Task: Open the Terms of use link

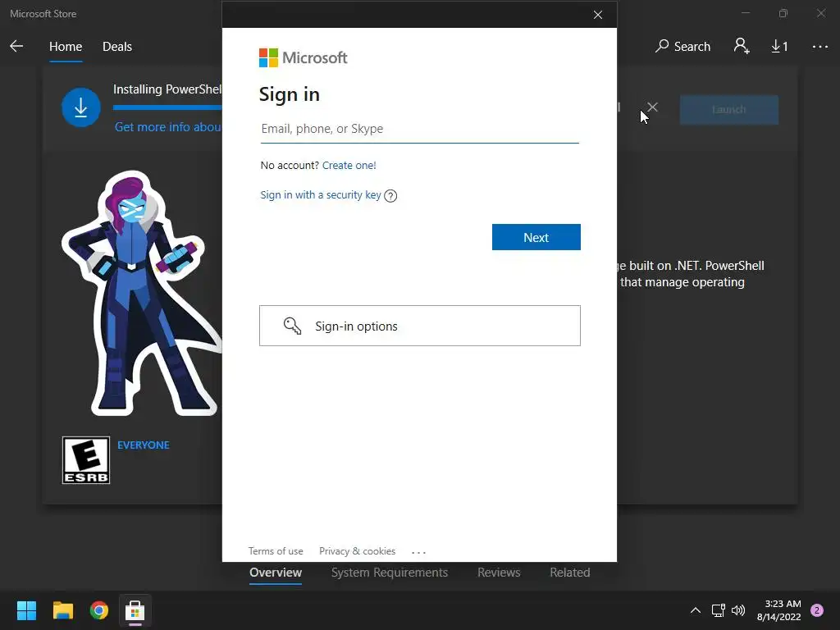Action: (x=276, y=551)
